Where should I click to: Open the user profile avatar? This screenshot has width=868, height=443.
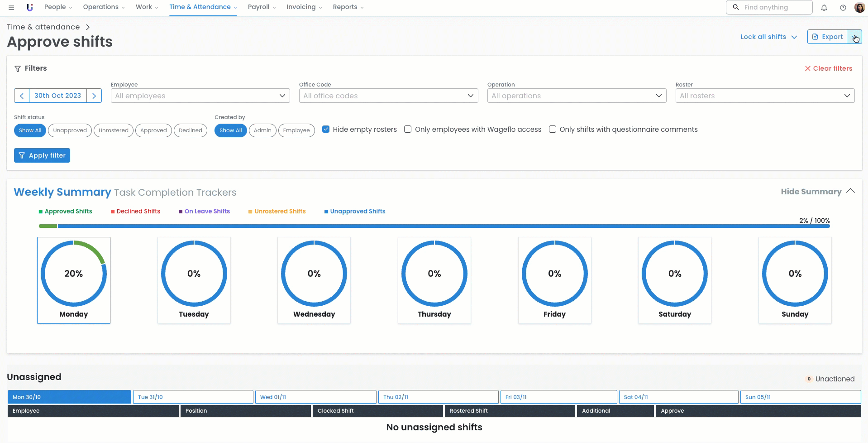click(x=859, y=8)
